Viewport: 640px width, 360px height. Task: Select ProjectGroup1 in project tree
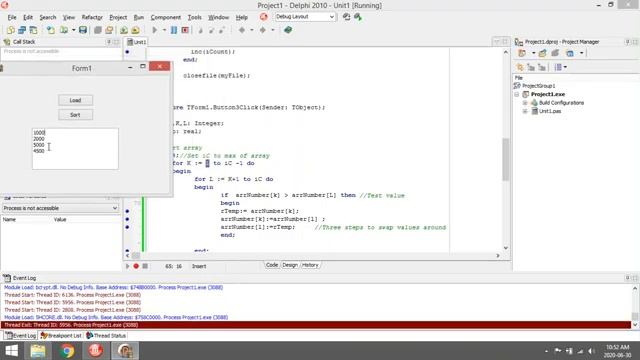tap(538, 86)
